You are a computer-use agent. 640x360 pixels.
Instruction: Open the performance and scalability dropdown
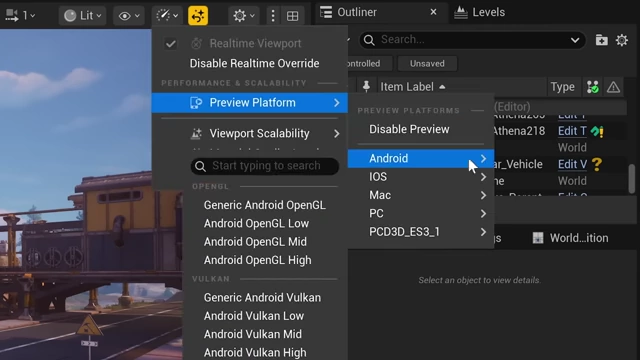click(x=167, y=16)
